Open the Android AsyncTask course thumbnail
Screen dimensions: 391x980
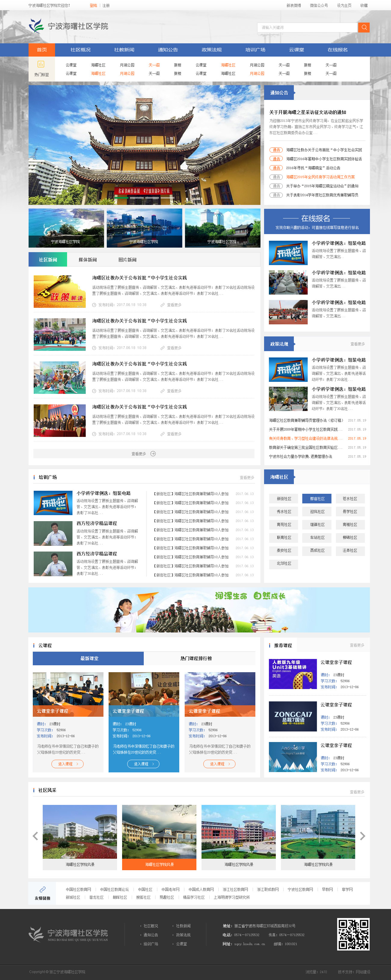(292, 757)
